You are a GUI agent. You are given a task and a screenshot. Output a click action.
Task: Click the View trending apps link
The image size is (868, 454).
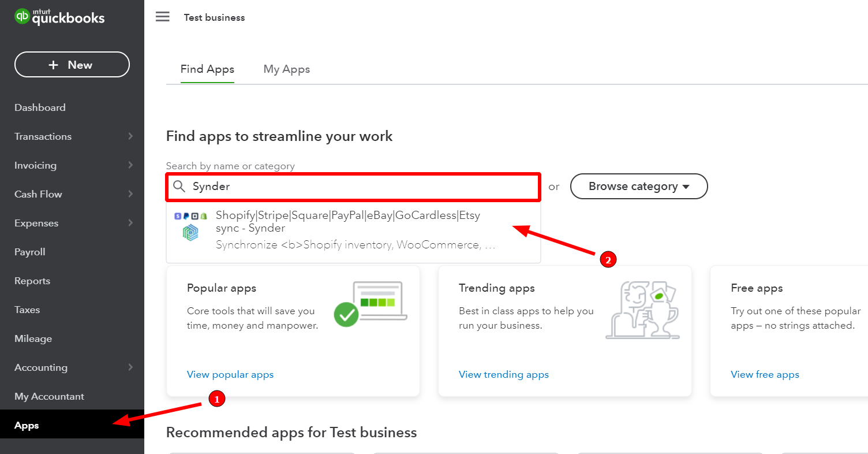point(504,374)
